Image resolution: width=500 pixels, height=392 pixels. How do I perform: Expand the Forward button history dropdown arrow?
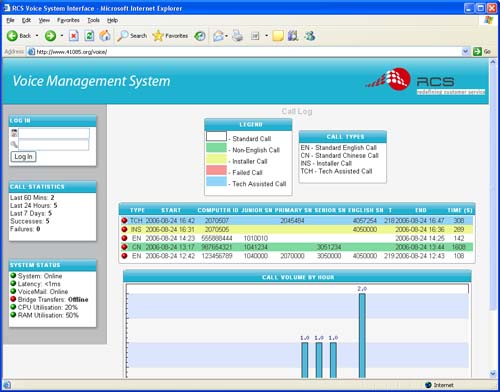tap(62, 36)
